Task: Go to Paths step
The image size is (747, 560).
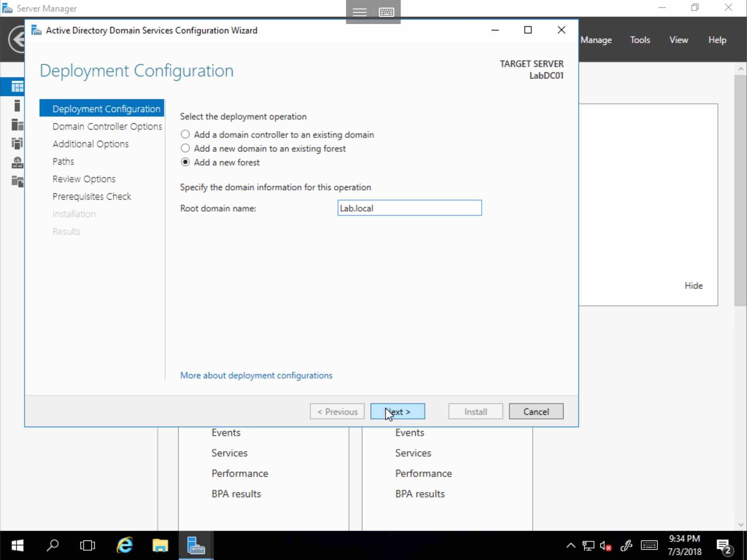Action: (x=63, y=161)
